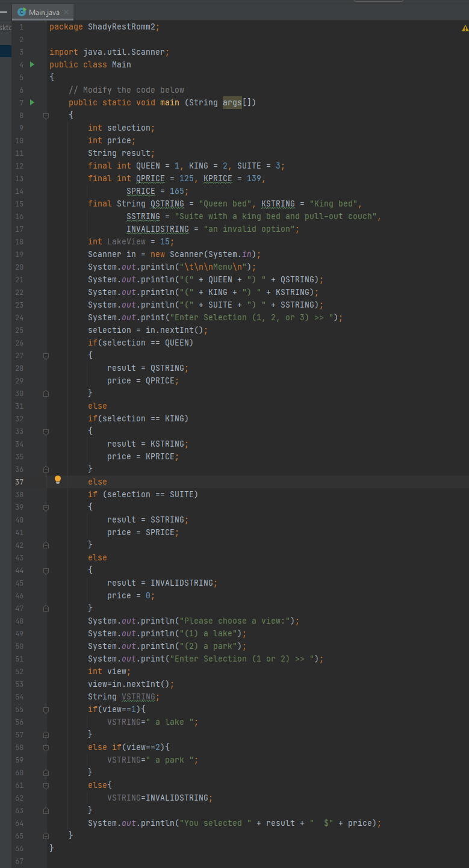
Task: Click the underlined SPRICE constant on line 14
Action: click(x=141, y=191)
